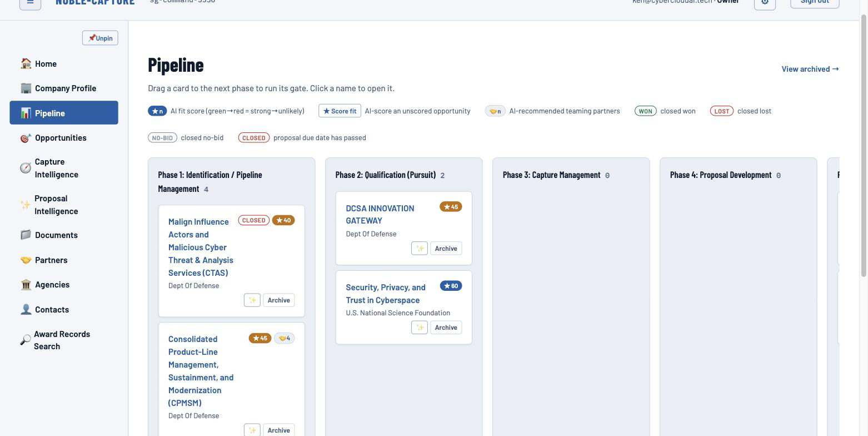Viewport: 868px width, 436px height.
Task: Click the Agencies bank building icon
Action: [x=26, y=284]
